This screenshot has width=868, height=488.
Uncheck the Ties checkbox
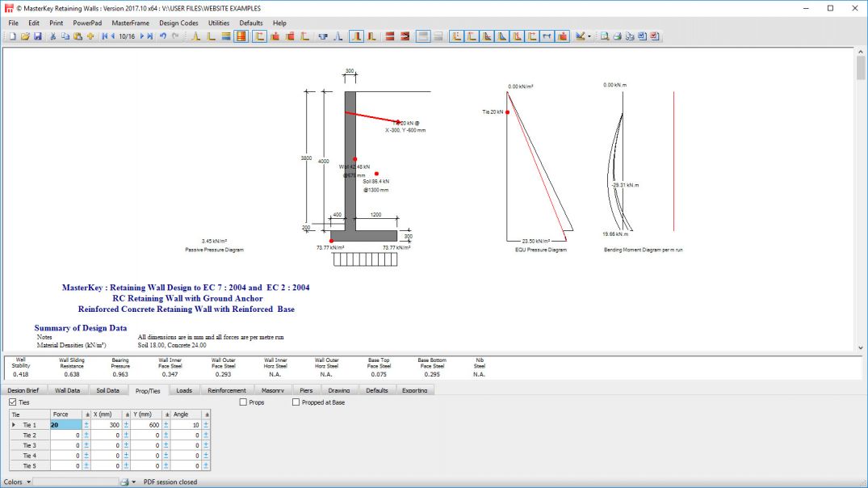click(13, 402)
